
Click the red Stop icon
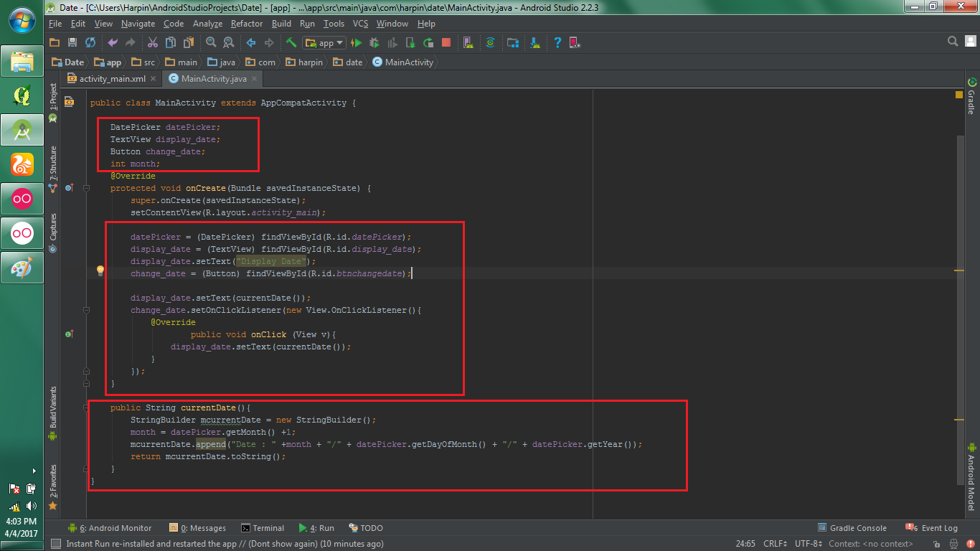point(446,43)
